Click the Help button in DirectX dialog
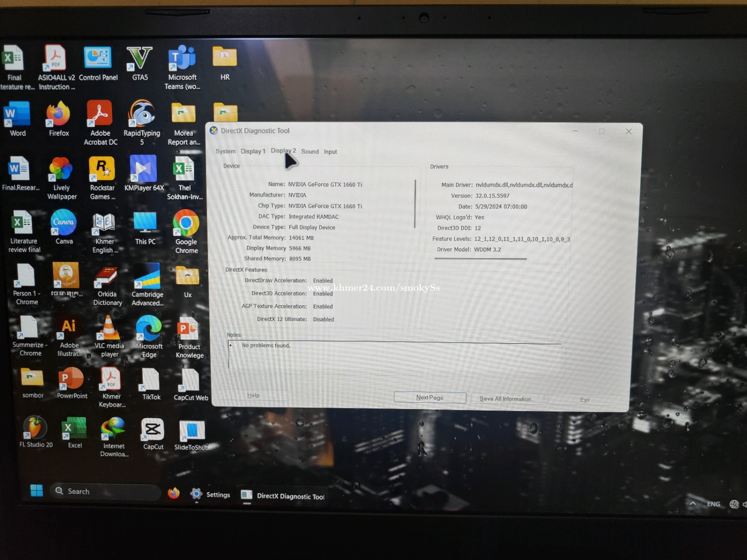 (253, 395)
